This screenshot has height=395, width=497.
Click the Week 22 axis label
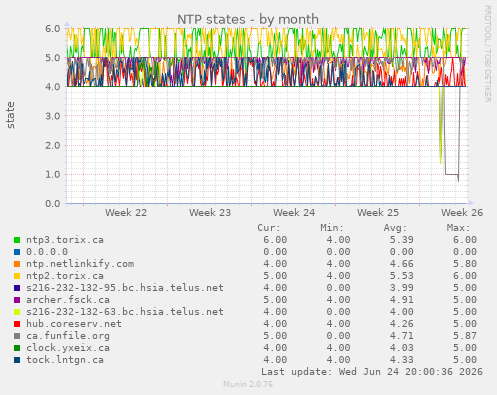126,213
